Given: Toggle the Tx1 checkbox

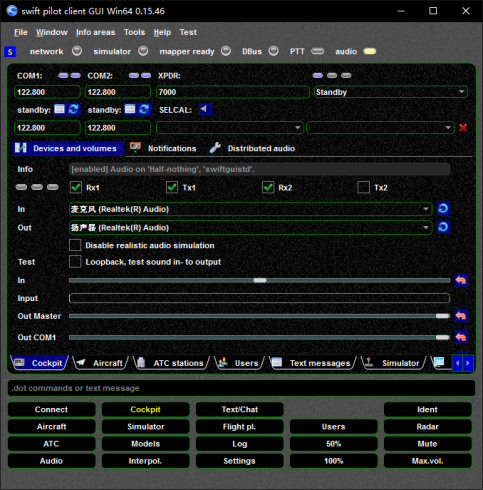Looking at the screenshot, I should 172,187.
